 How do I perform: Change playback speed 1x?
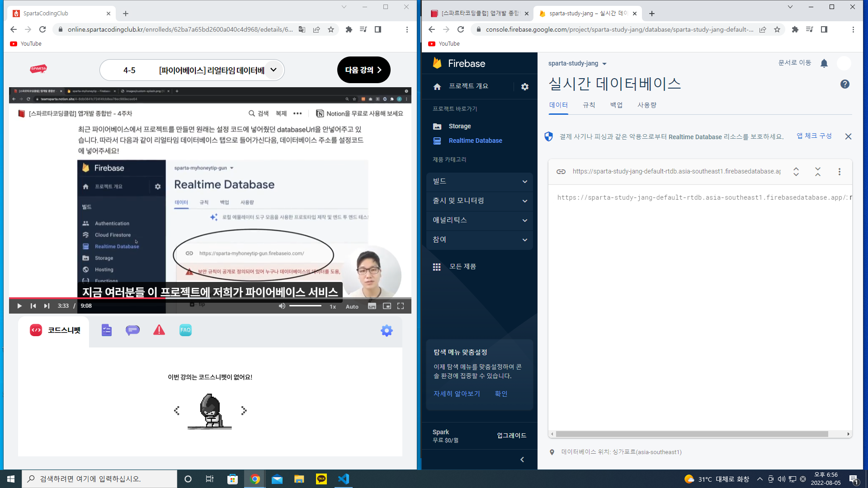click(x=333, y=306)
